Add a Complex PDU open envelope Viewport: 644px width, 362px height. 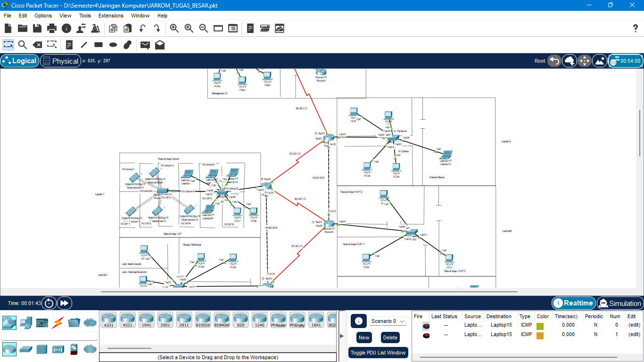(160, 45)
